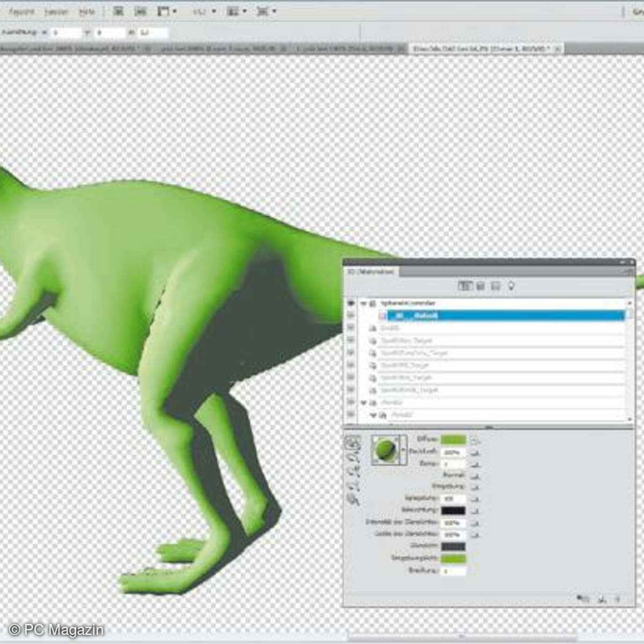Click the green Diffuse color swatch

(453, 440)
